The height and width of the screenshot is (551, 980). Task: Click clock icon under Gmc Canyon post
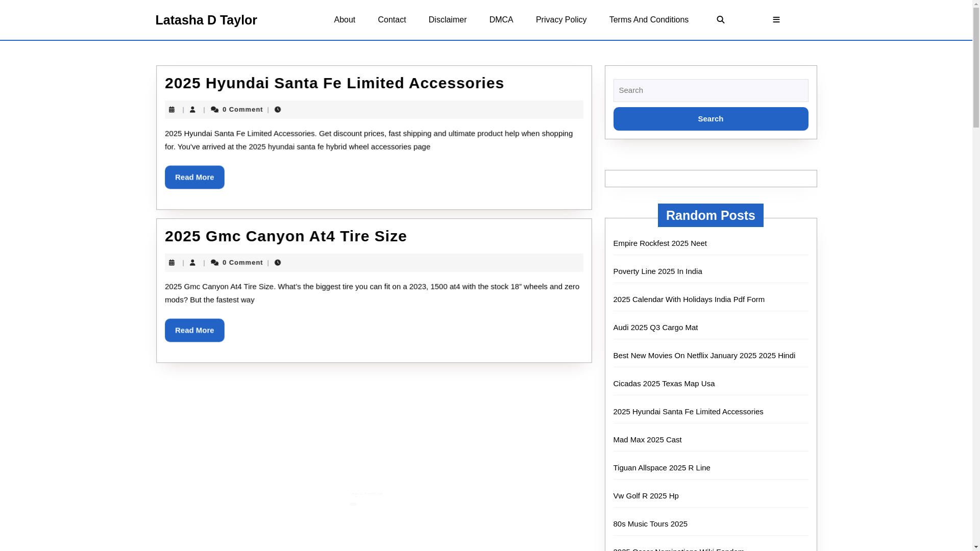278,263
